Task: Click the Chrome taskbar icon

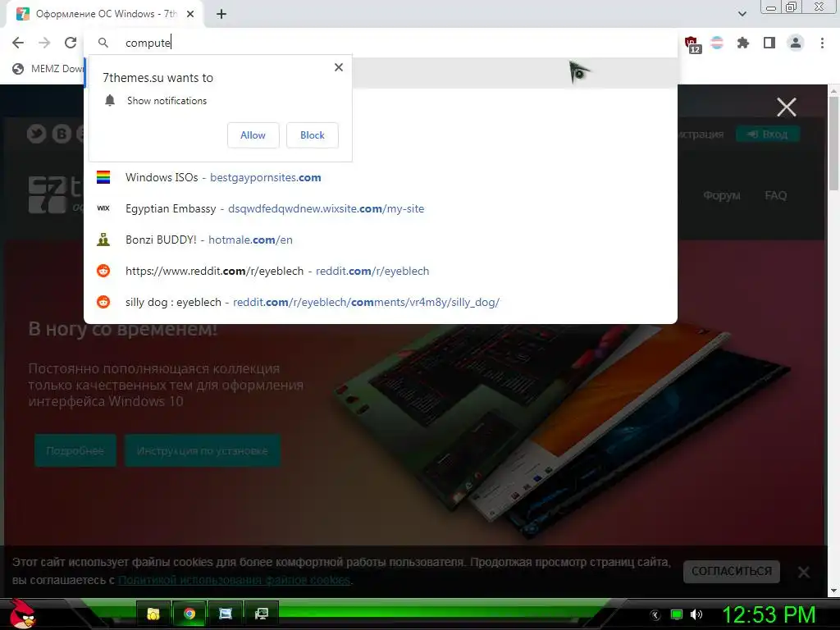Action: pyautogui.click(x=189, y=614)
